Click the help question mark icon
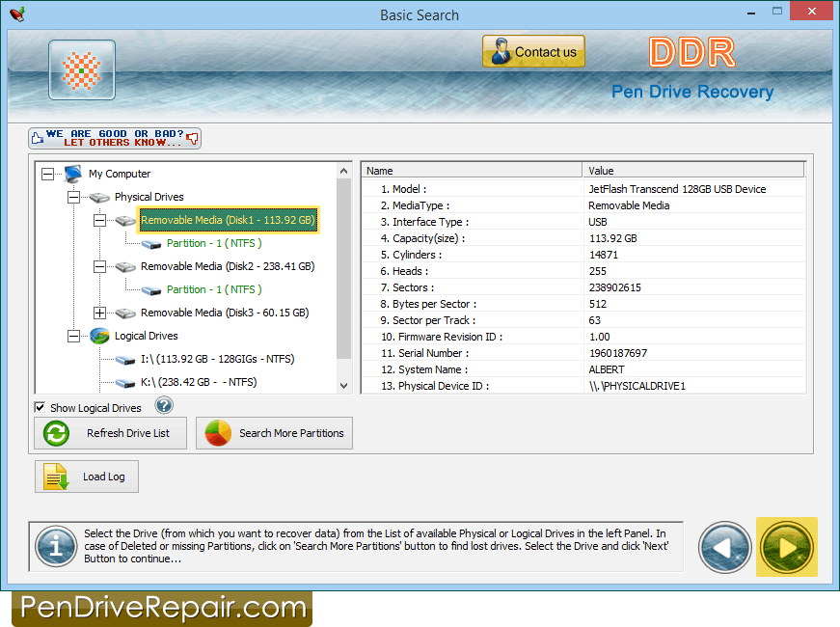 (164, 406)
